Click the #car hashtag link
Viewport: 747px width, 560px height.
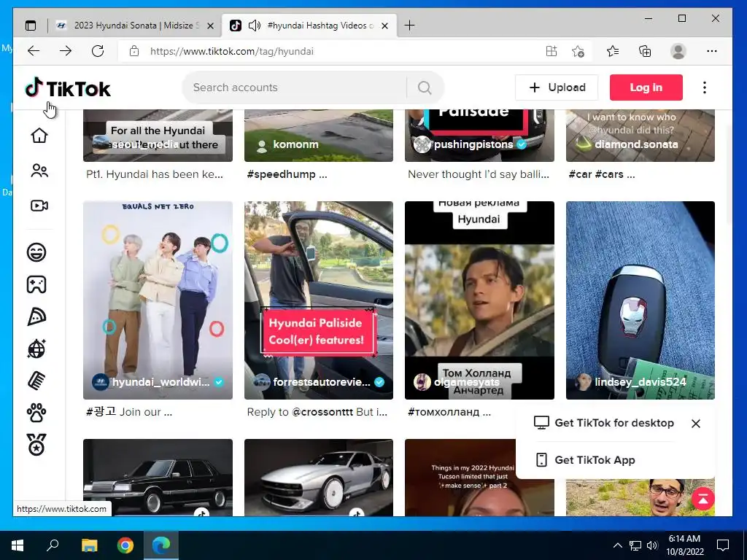click(x=580, y=174)
